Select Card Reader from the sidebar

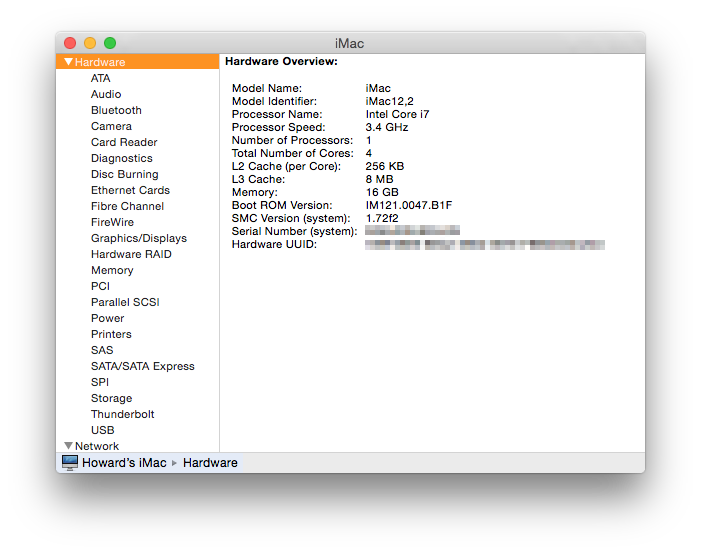coord(124,142)
